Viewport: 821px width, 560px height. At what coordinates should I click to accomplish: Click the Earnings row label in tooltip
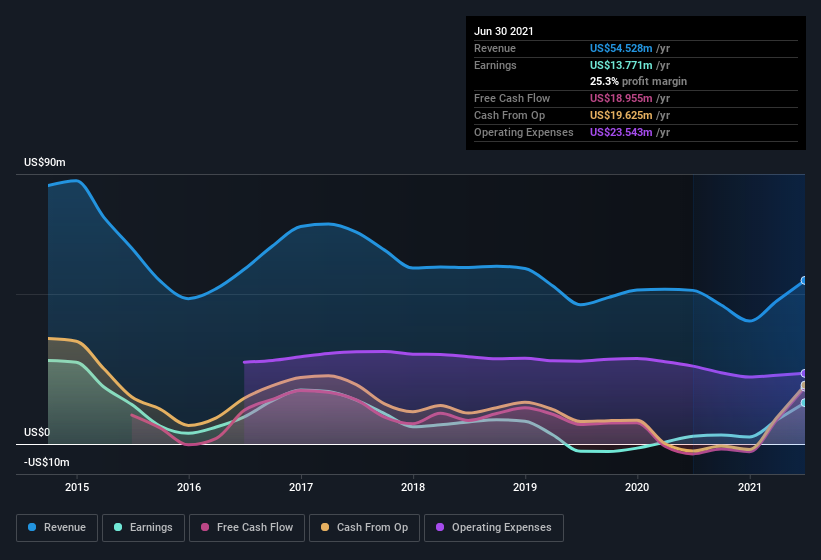[495, 65]
